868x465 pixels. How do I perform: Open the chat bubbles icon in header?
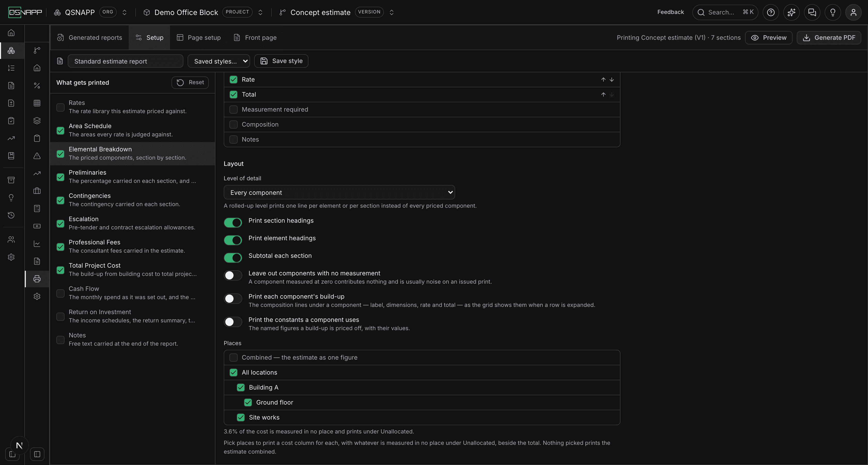point(812,12)
